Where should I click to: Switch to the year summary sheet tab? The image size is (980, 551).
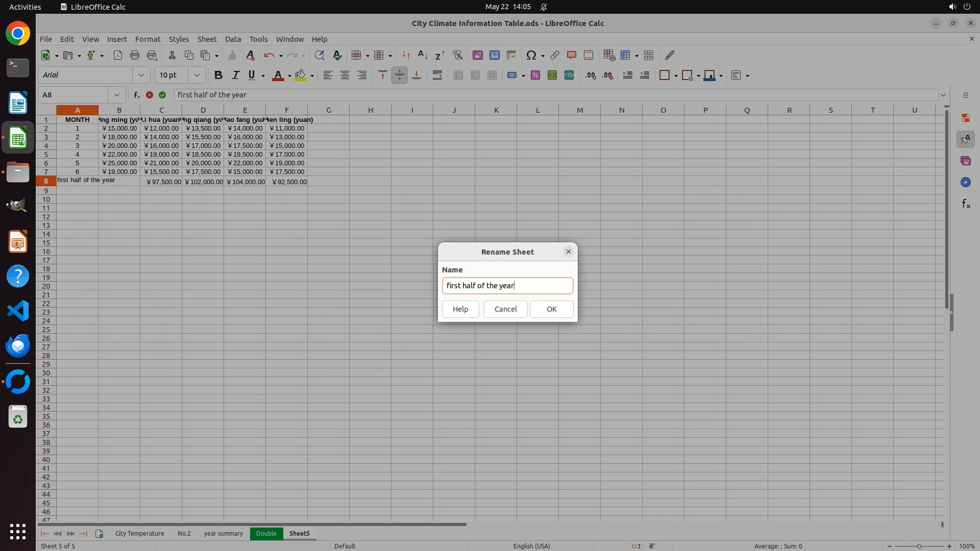pos(223,534)
